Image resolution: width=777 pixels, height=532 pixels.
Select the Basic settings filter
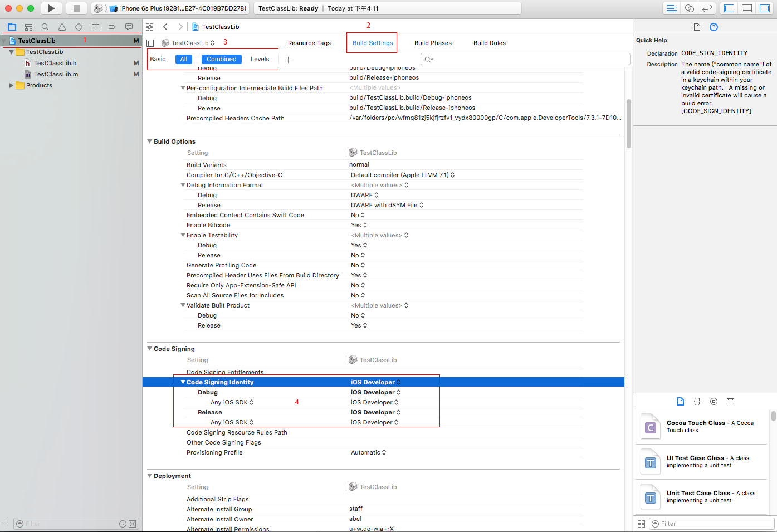tap(158, 59)
